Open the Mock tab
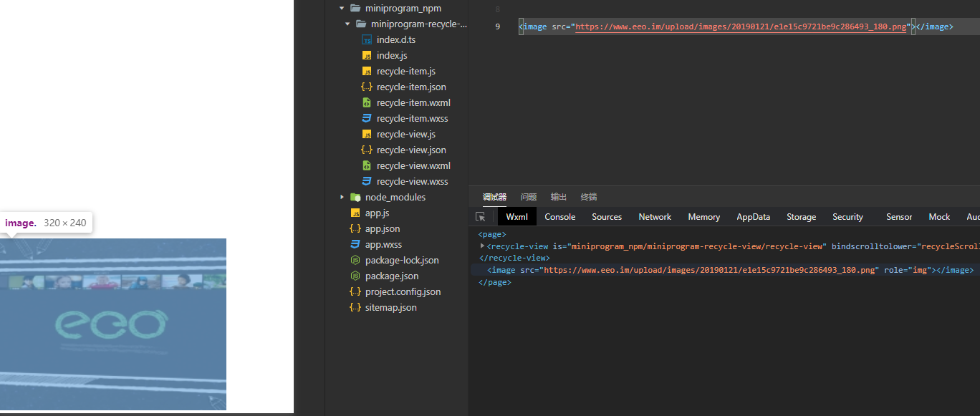Image resolution: width=980 pixels, height=416 pixels. [x=939, y=217]
